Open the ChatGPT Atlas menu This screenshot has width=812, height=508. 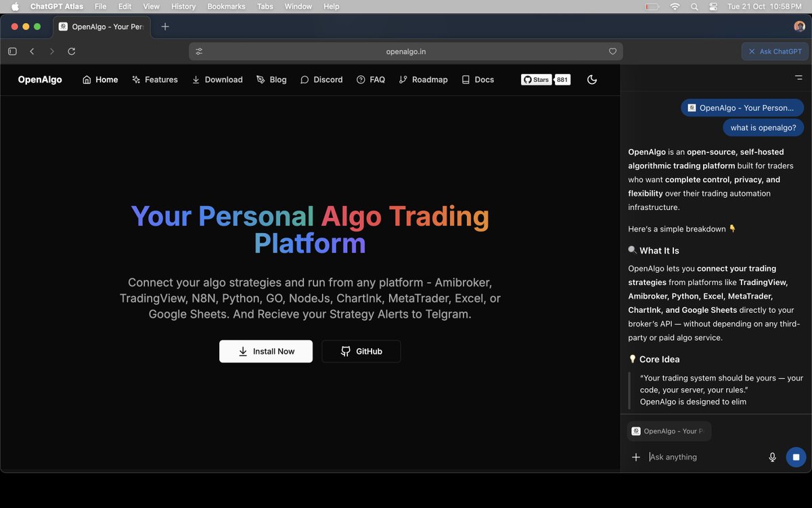[57, 6]
